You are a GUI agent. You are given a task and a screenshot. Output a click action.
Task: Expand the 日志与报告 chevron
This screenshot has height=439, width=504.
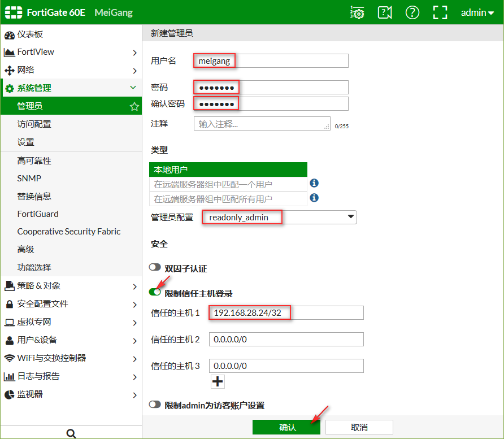(x=135, y=377)
